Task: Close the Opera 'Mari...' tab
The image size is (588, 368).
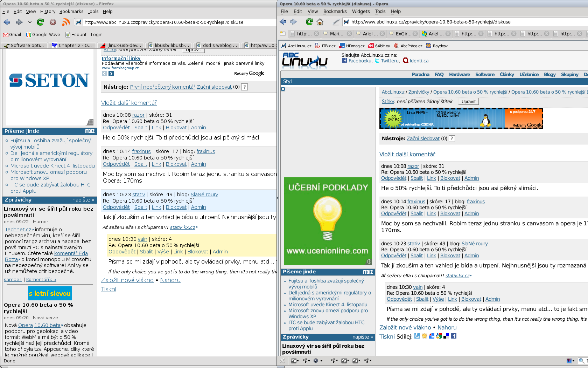Action: pos(349,34)
